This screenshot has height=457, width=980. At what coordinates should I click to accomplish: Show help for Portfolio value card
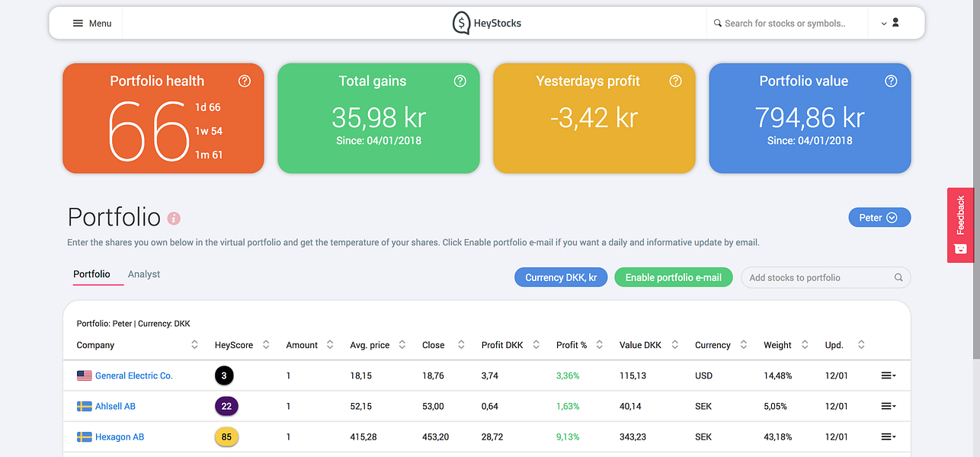pos(891,81)
